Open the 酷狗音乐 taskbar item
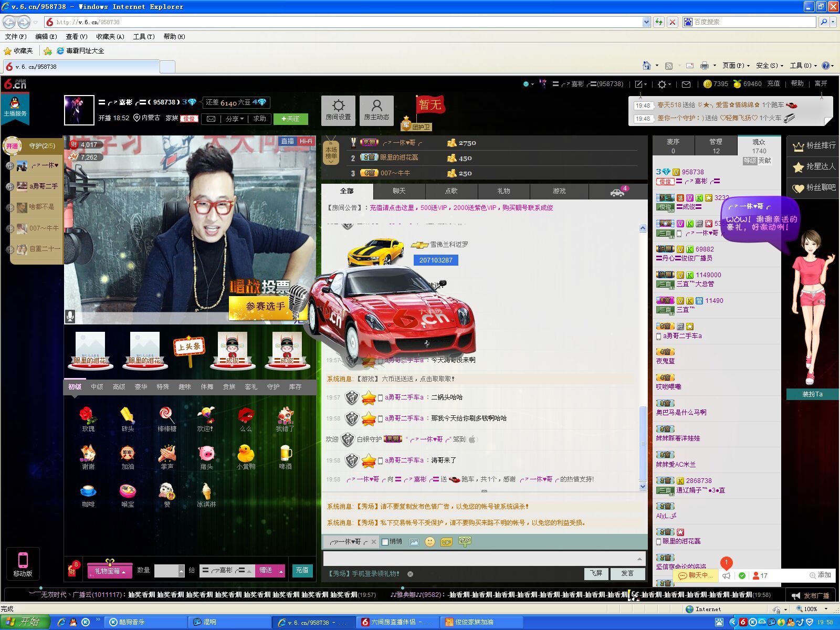Screen dimensions: 840x630 [x=145, y=622]
